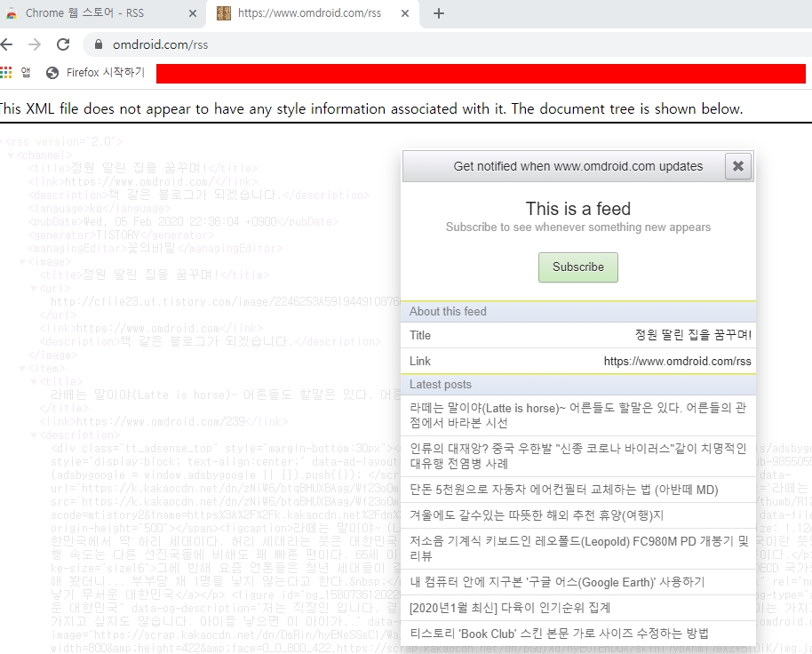The width and height of the screenshot is (812, 654).
Task: Close the Chrome 웹 스토어 - RSS tab
Action: [x=193, y=13]
